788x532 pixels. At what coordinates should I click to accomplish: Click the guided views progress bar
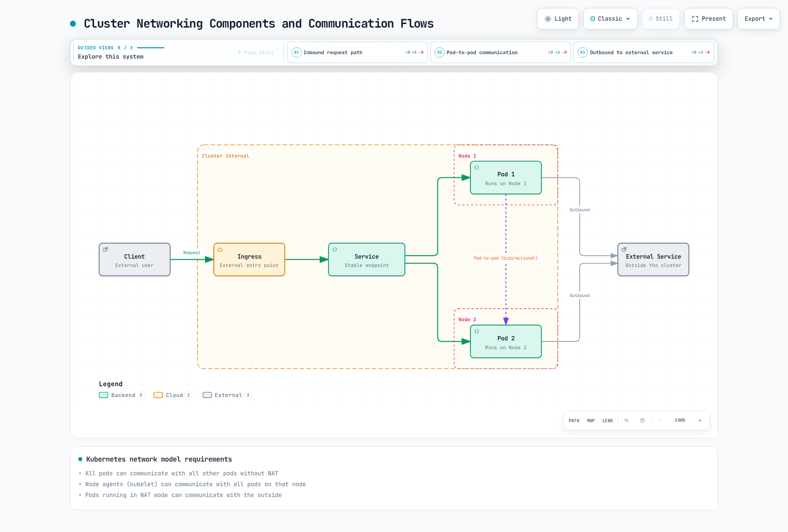pos(151,48)
